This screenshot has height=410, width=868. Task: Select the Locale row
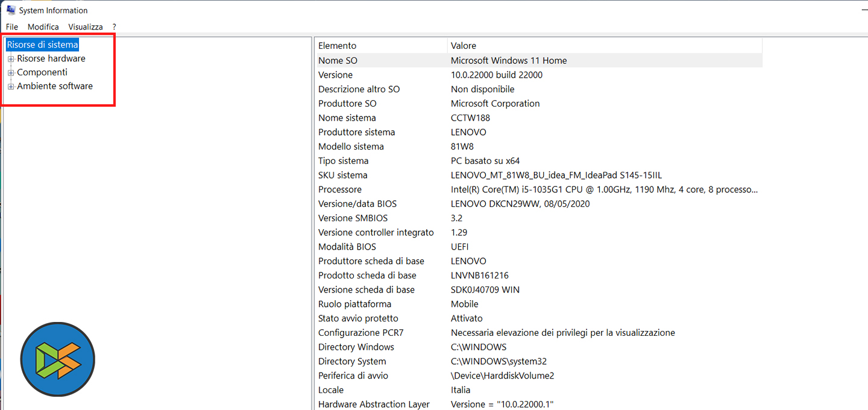[539, 390]
